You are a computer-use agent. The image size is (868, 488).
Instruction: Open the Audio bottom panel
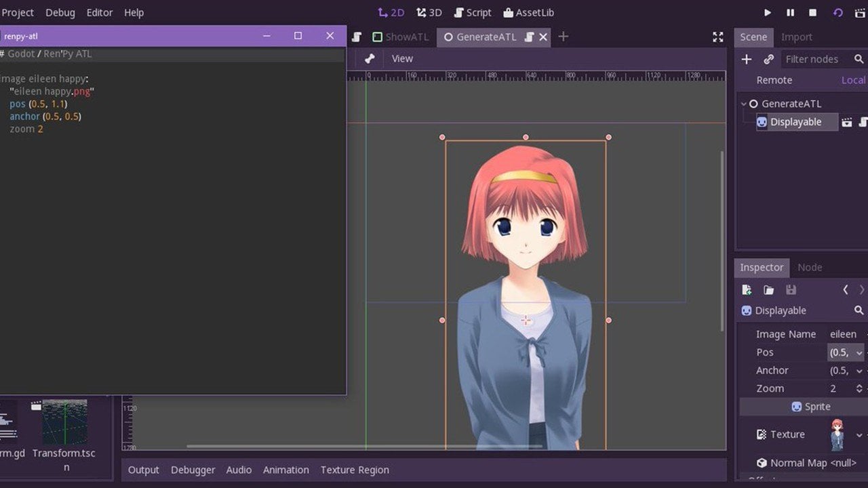(239, 470)
